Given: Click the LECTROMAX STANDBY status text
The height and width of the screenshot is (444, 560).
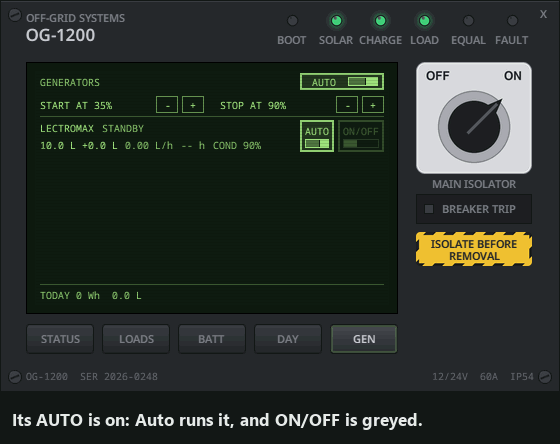Looking at the screenshot, I should 92,129.
